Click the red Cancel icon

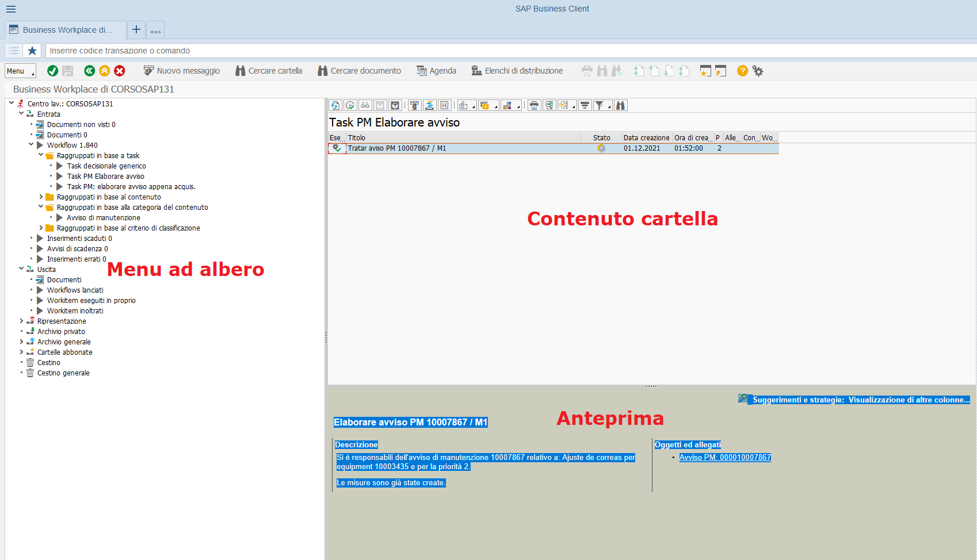tap(120, 71)
